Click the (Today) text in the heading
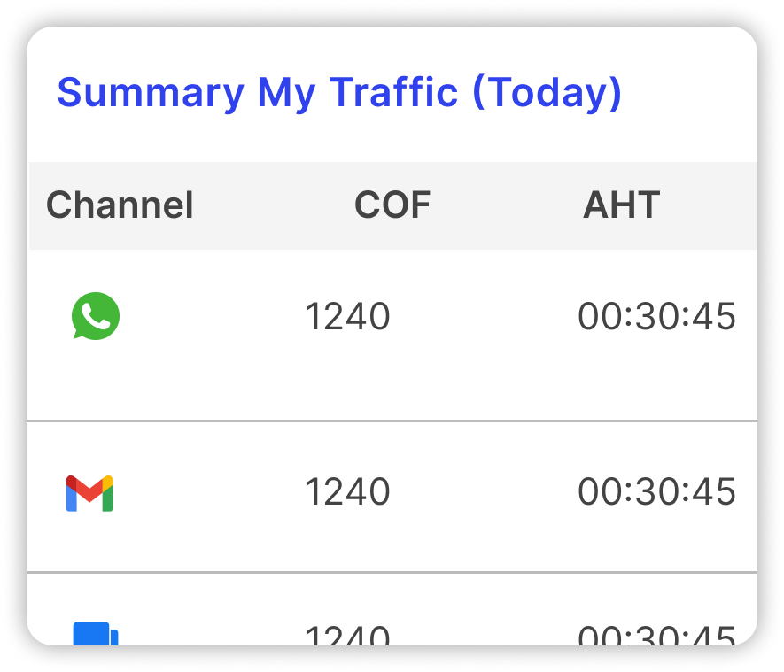The image size is (784, 672). [547, 93]
